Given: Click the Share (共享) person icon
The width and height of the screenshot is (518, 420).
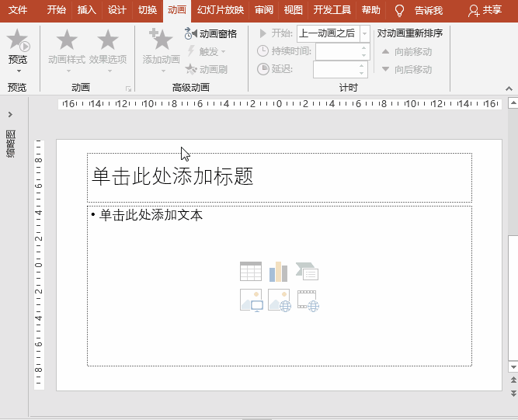Looking at the screenshot, I should 474,11.
